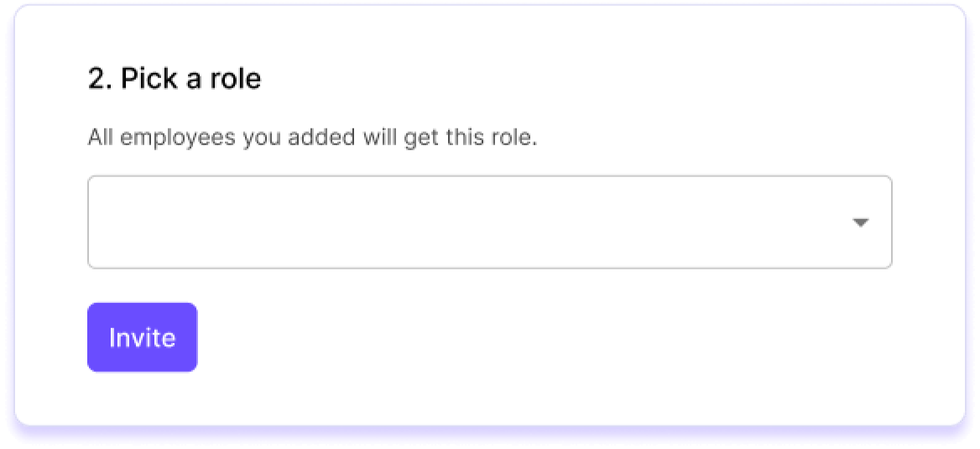980x449 pixels.
Task: Focus the role select box below the description
Action: (489, 222)
